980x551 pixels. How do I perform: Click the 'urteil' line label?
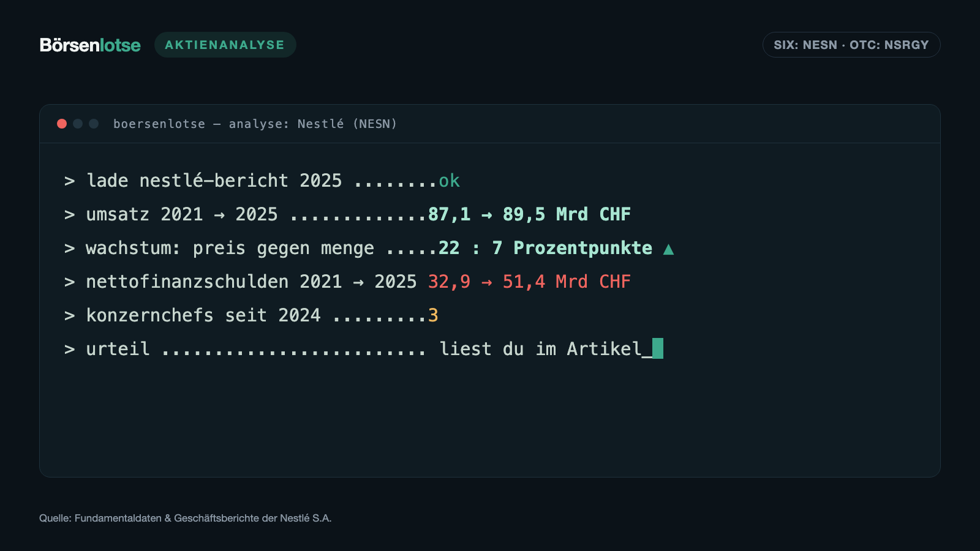(x=118, y=349)
